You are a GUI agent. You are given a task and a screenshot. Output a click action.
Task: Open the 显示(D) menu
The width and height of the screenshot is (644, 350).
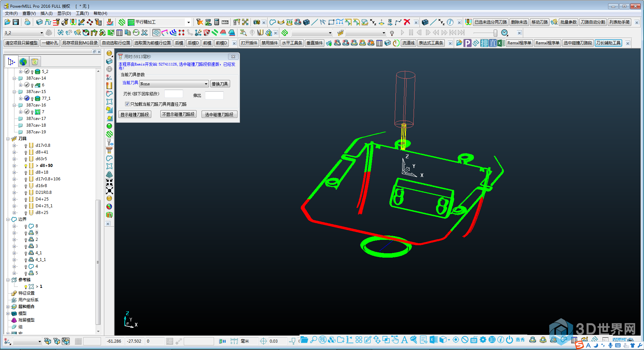(x=64, y=13)
